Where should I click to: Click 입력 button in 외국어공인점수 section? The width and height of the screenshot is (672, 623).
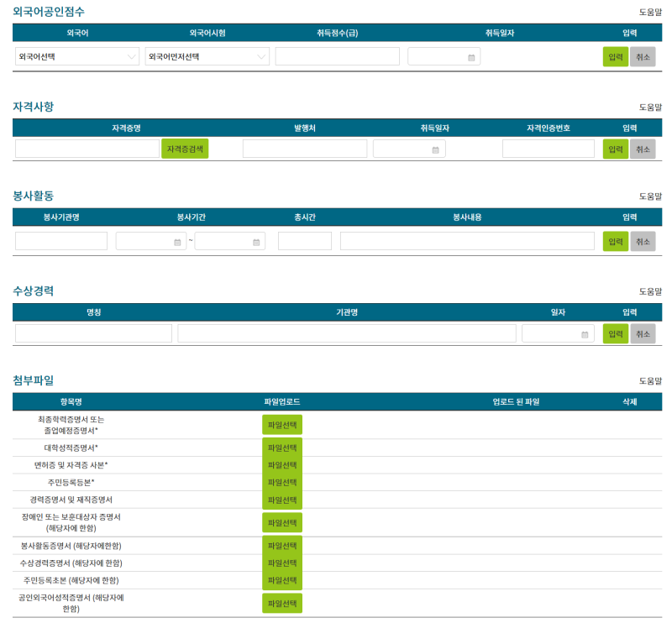click(615, 57)
